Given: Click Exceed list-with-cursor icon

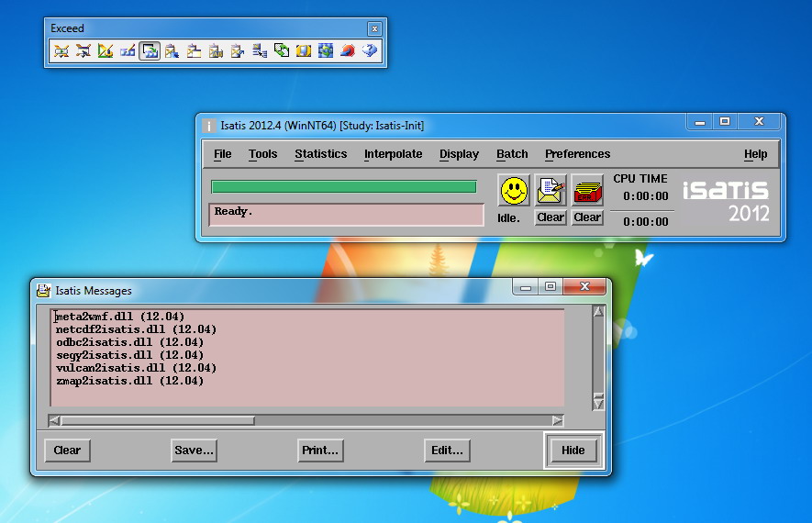Looking at the screenshot, I should click(260, 50).
